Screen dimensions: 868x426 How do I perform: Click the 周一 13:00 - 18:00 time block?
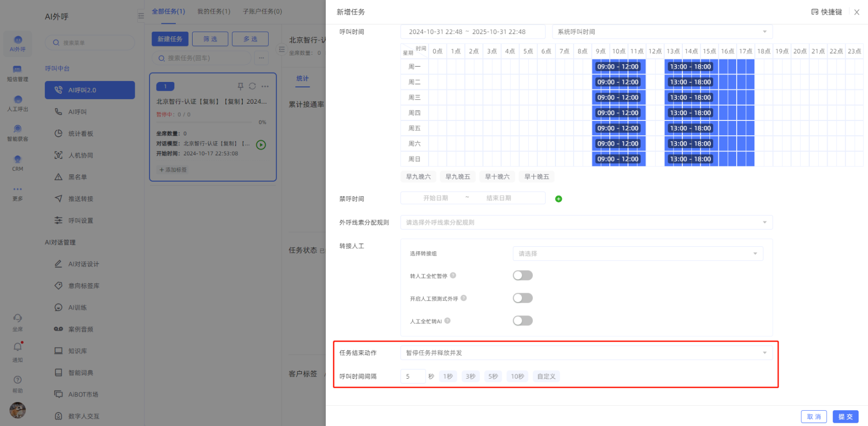[690, 67]
